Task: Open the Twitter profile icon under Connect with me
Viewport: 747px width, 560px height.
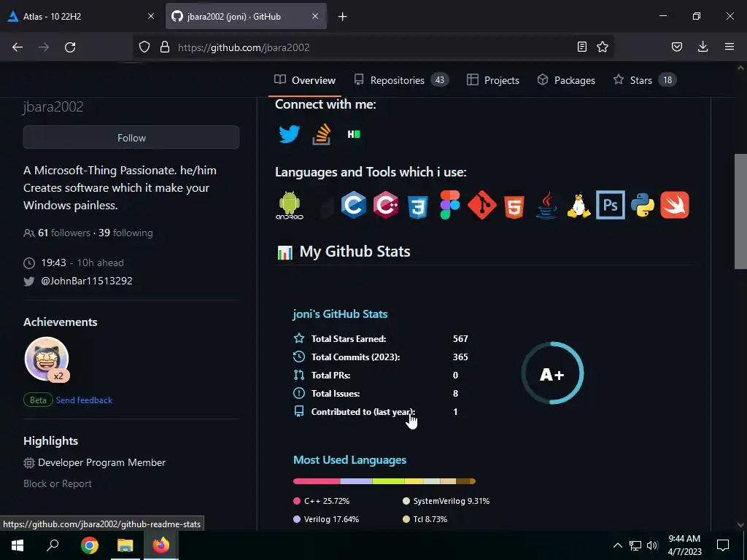Action: point(289,134)
